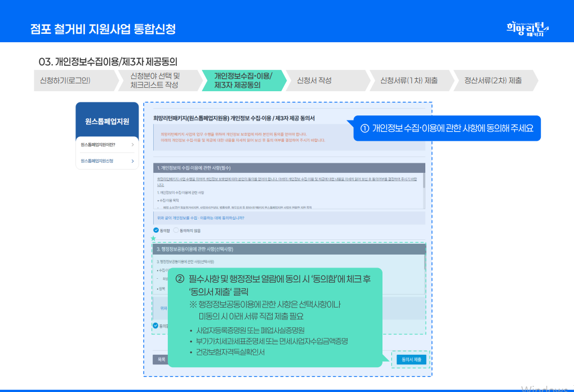Tick the '동의함' option under section 3
This screenshot has height=392, width=574.
[x=155, y=326]
